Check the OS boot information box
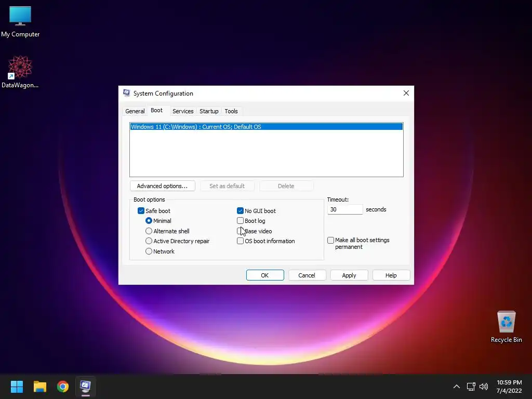Image resolution: width=532 pixels, height=399 pixels. tap(240, 241)
